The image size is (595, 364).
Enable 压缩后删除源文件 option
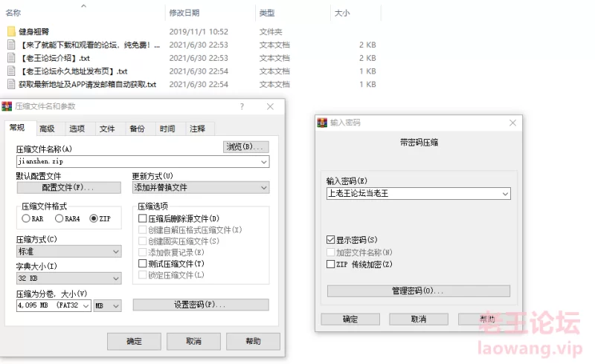[142, 218]
